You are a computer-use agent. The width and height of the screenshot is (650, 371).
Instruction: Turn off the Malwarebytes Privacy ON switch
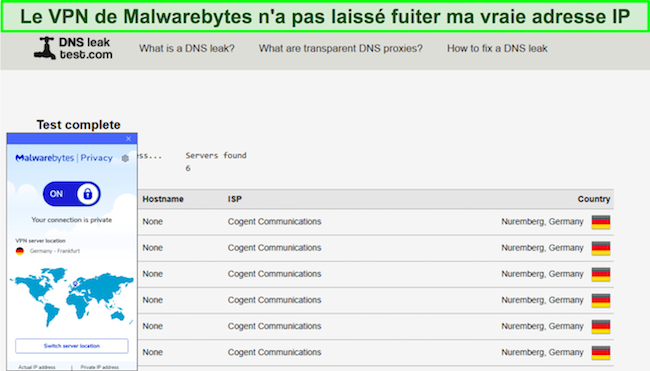tap(72, 194)
